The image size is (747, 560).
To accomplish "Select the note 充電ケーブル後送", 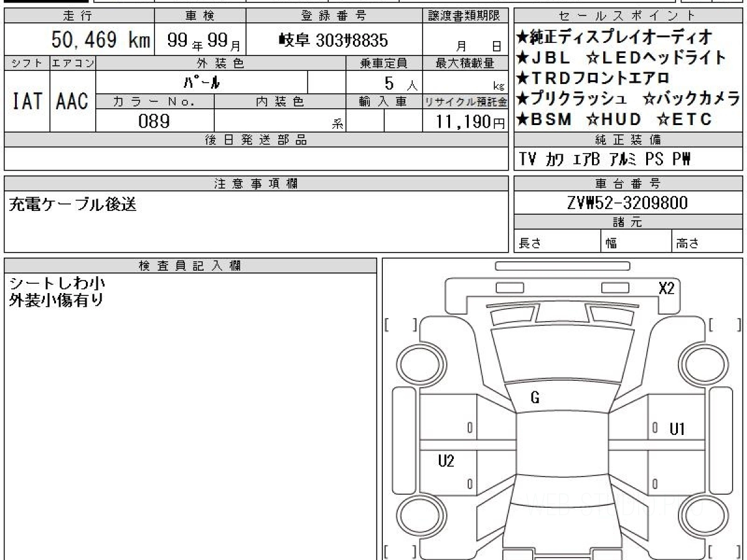I will coord(73,204).
